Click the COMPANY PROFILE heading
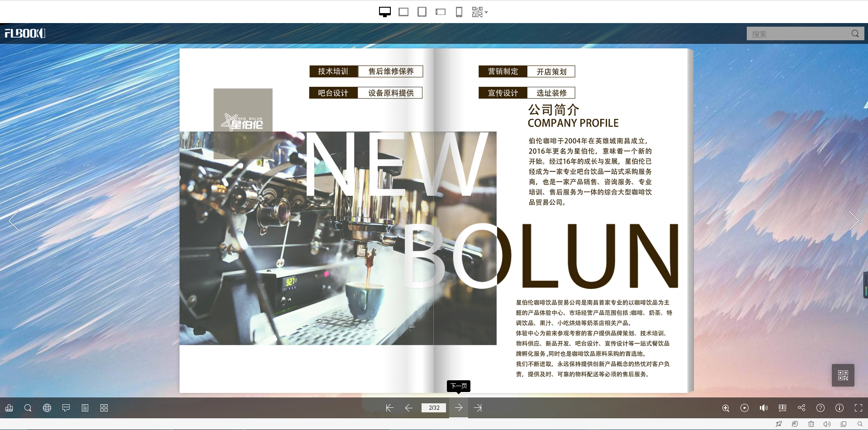 point(573,123)
